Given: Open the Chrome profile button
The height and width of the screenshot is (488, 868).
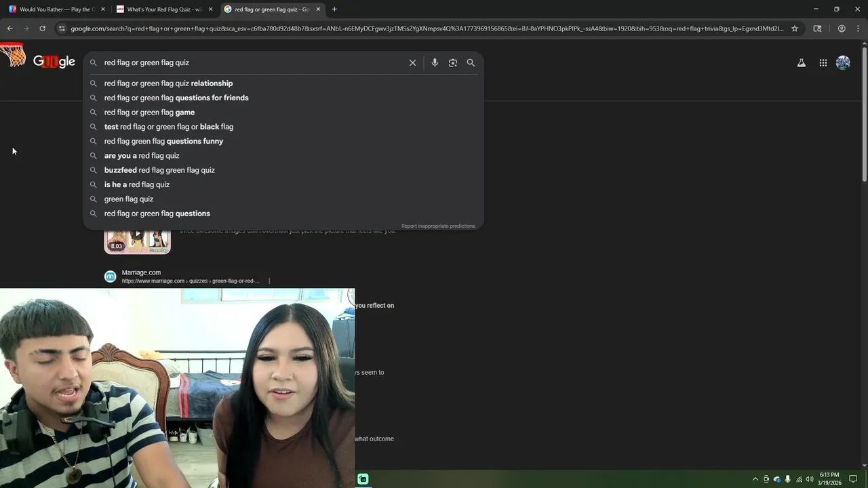Looking at the screenshot, I should (842, 28).
